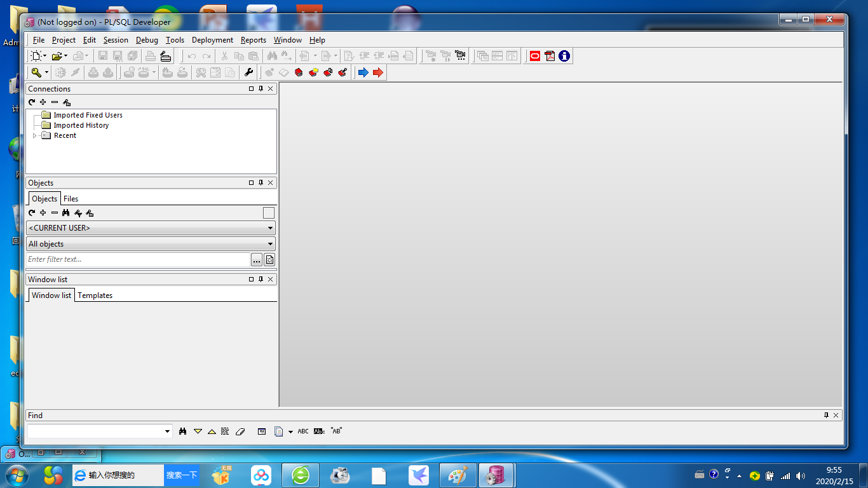Pin the Connections panel
The image size is (868, 488).
pos(261,89)
